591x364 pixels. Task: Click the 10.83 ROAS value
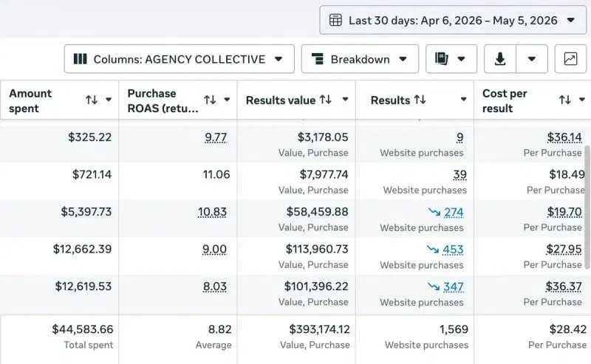click(x=212, y=212)
